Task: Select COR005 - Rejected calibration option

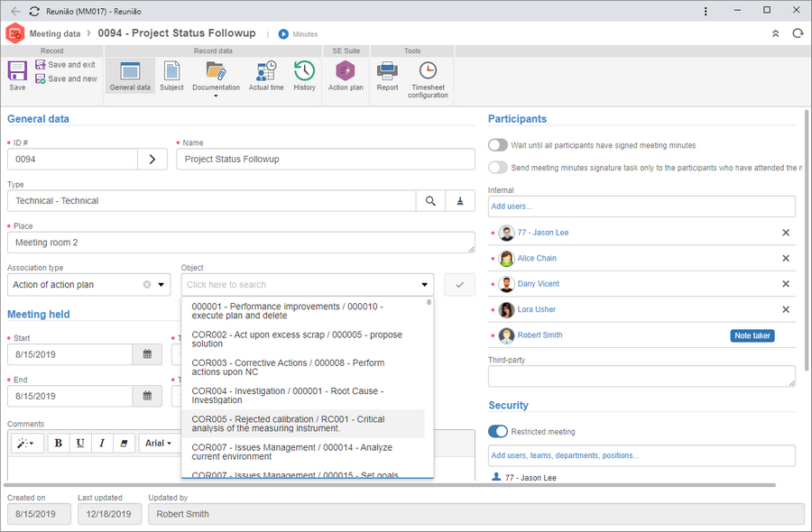Action: pyautogui.click(x=303, y=424)
